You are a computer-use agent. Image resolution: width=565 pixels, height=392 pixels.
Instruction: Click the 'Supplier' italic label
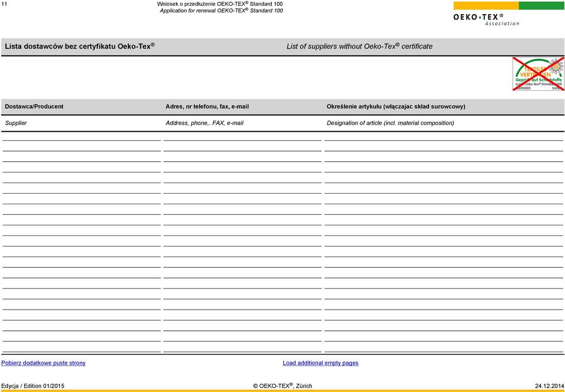point(16,123)
